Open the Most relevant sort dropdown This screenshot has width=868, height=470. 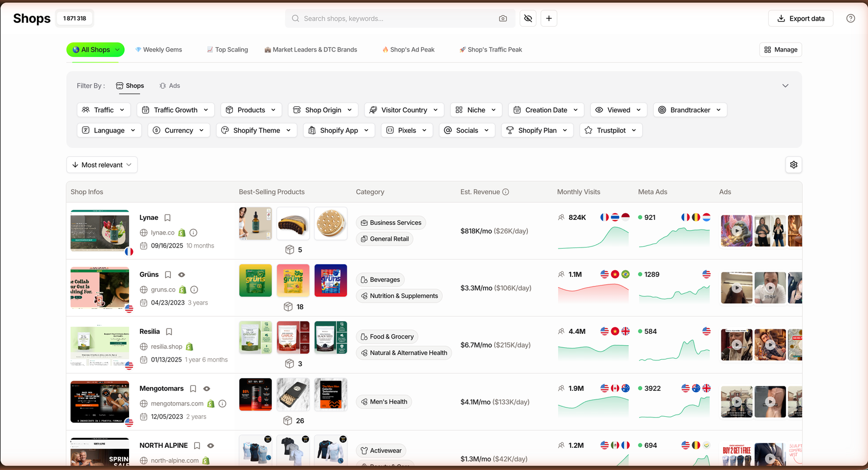[x=102, y=165]
